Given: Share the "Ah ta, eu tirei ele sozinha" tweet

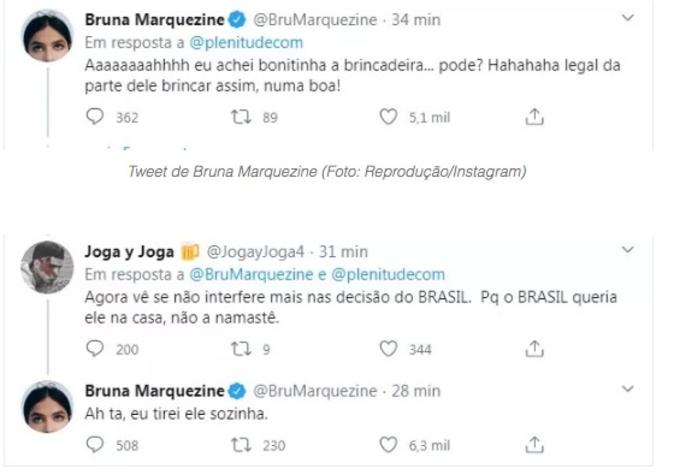Looking at the screenshot, I should coord(534,444).
